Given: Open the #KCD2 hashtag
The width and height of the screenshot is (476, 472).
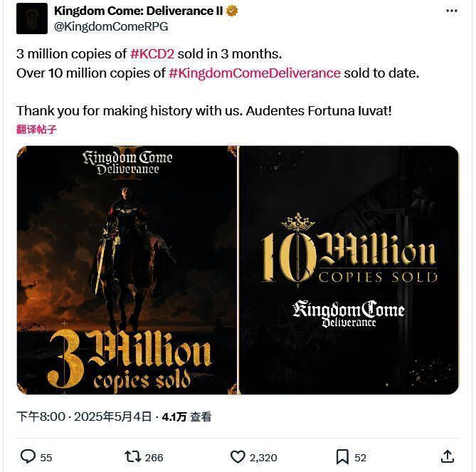Looking at the screenshot, I should click(149, 54).
